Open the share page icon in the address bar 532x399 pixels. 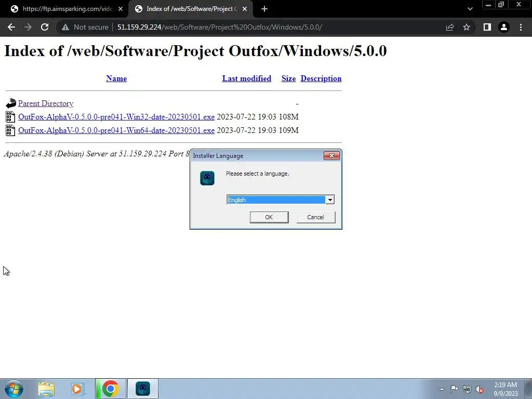[450, 27]
